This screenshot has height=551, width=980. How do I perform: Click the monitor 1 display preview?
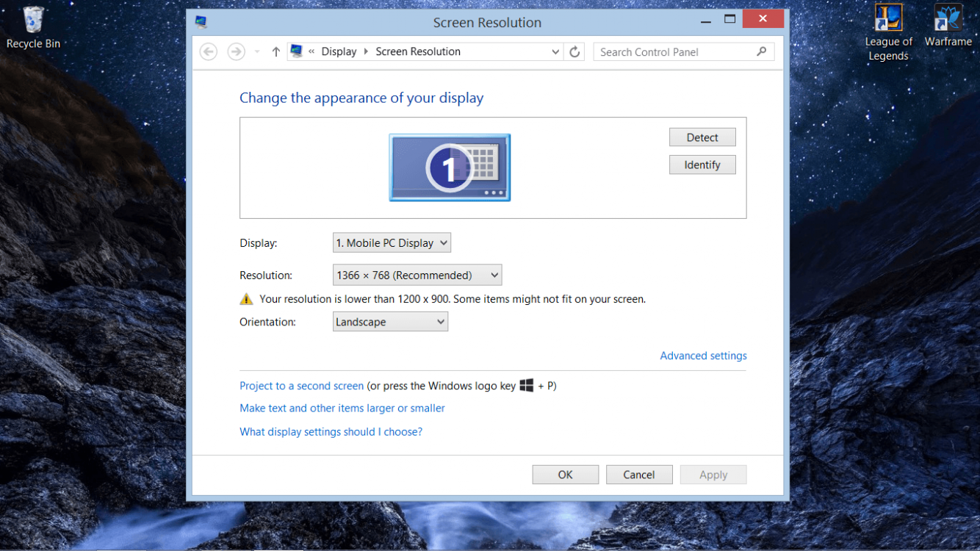(x=449, y=167)
